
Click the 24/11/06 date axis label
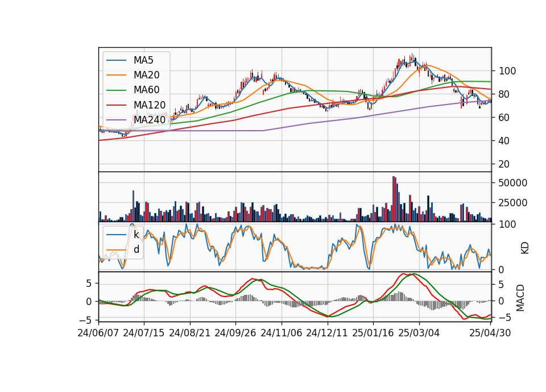(282, 333)
